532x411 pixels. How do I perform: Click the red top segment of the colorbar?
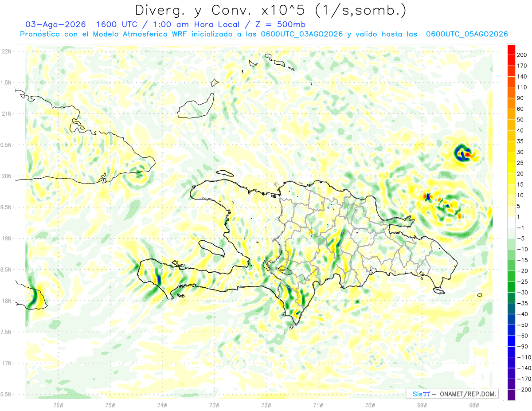511,49
